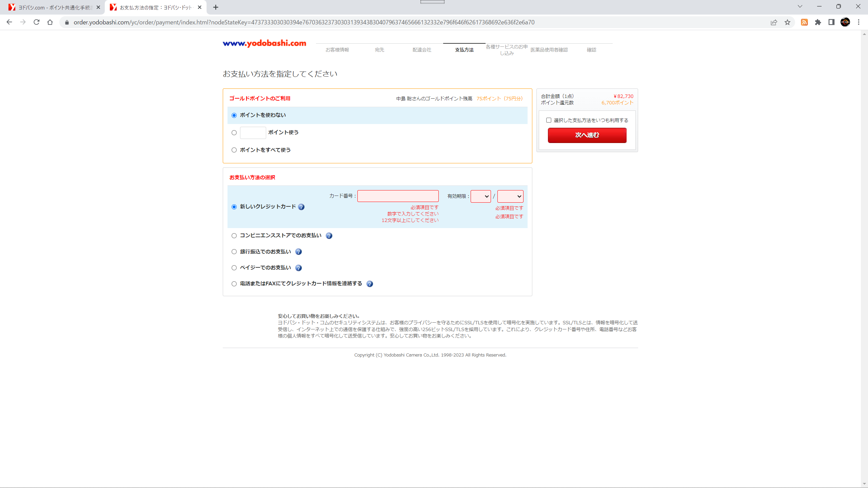This screenshot has width=868, height=488.
Task: Select 銀行振込でのお支払い radio option
Action: [x=234, y=252]
